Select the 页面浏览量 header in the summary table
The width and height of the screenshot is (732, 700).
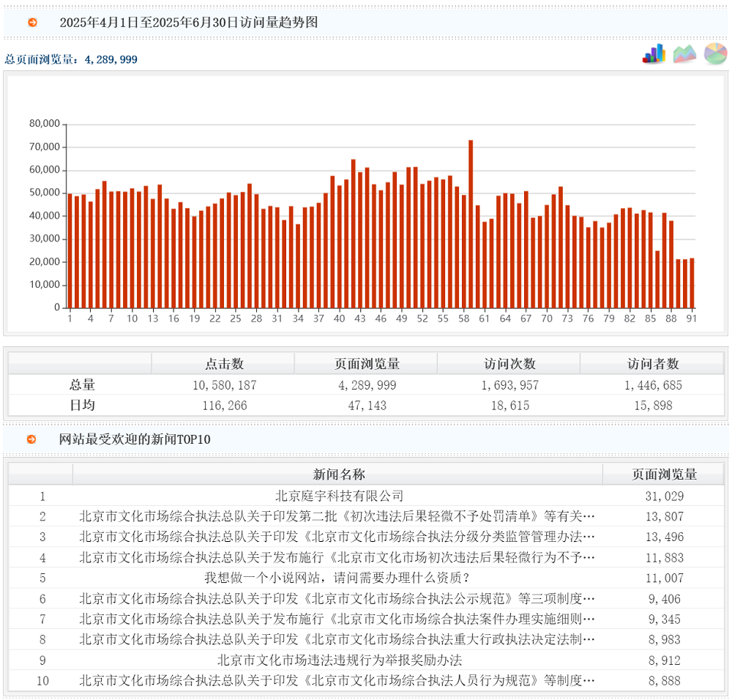point(367,364)
